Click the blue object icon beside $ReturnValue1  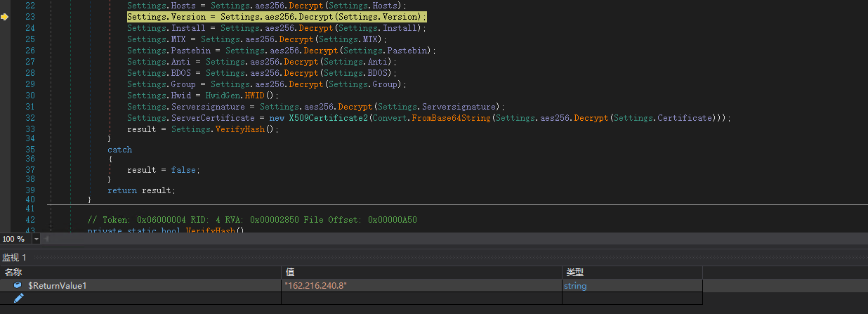(x=18, y=286)
